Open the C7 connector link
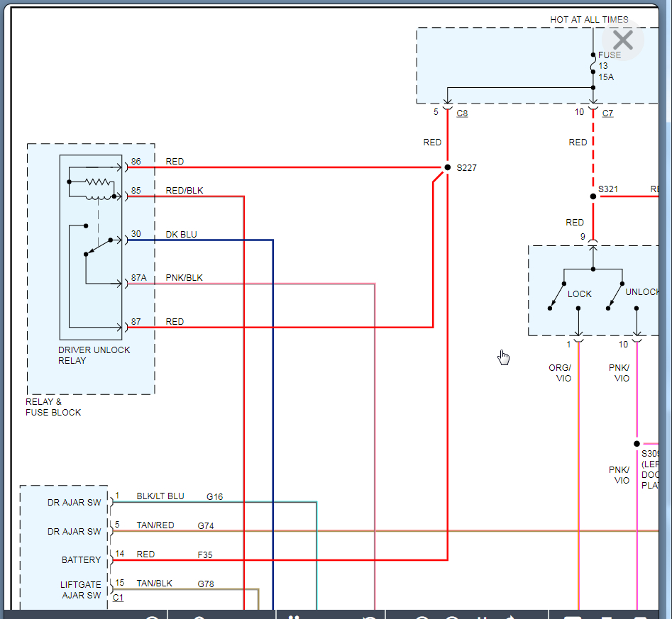The height and width of the screenshot is (619, 672). click(x=607, y=113)
